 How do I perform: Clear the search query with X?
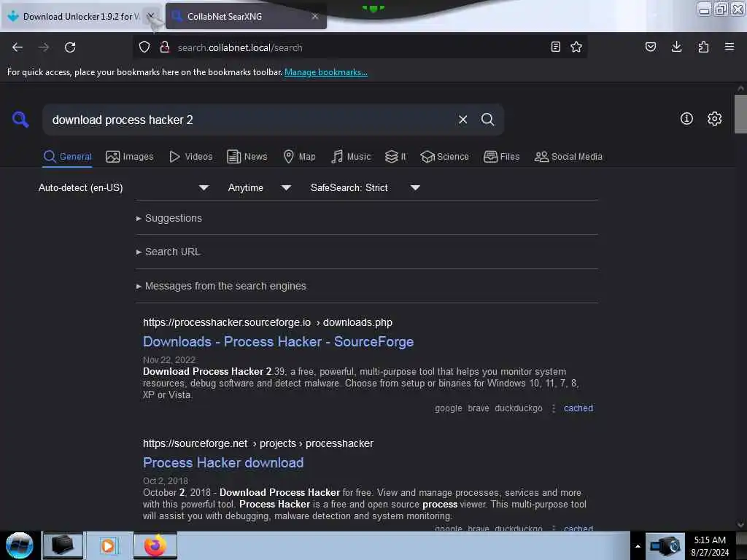[x=462, y=120]
